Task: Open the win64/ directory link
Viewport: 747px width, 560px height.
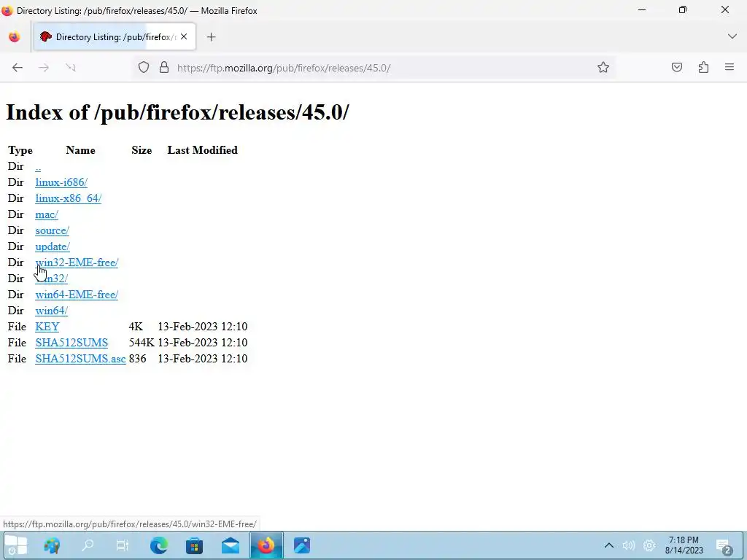Action: tap(52, 311)
